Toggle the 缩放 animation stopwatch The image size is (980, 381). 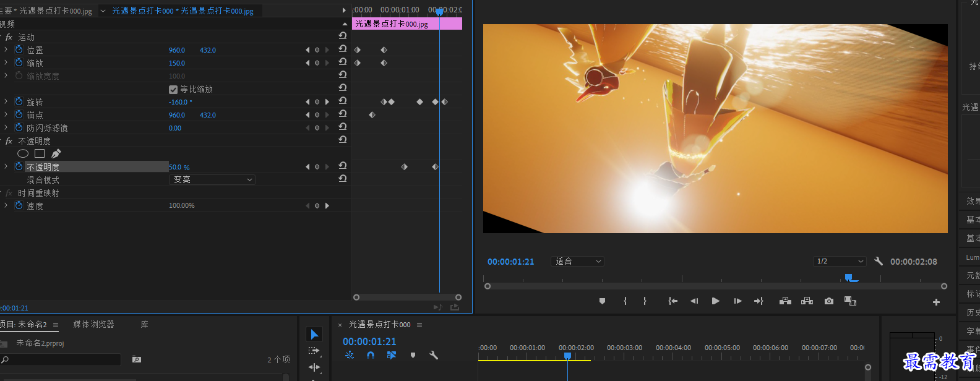[x=19, y=62]
